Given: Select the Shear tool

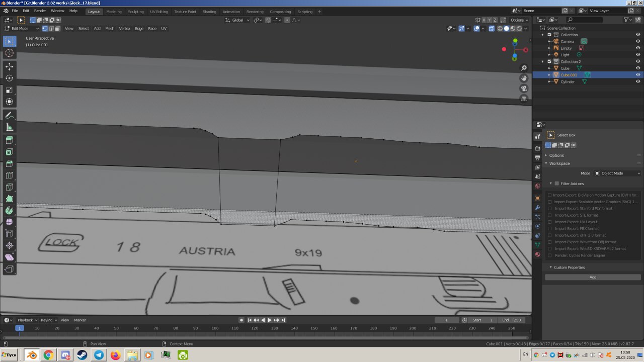Looking at the screenshot, I should click(x=9, y=257).
